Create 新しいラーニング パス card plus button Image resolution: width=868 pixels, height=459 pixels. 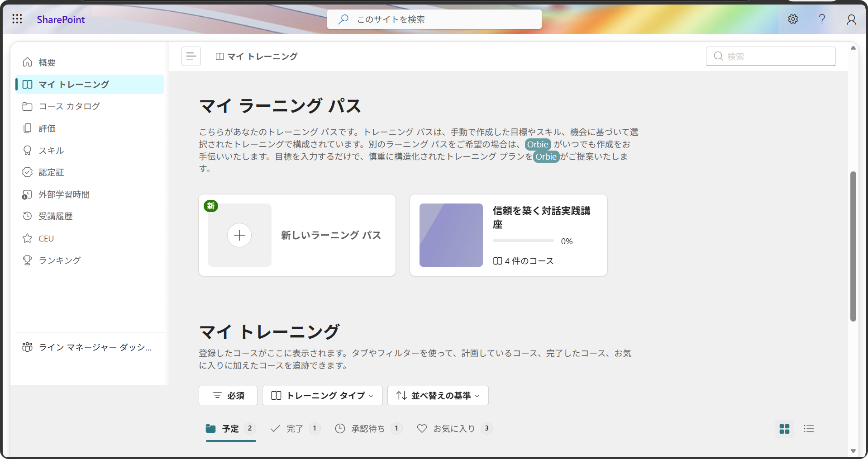(239, 235)
